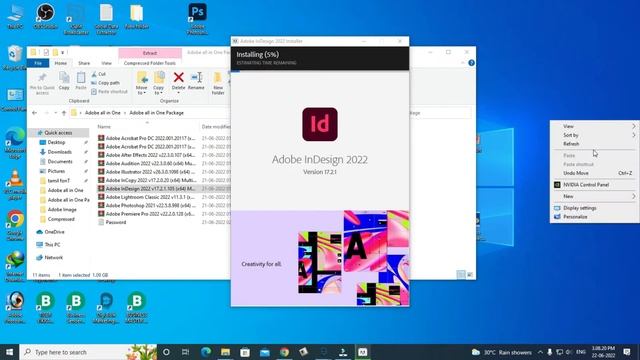Click Refresh in context menu
The height and width of the screenshot is (360, 640).
click(x=595, y=144)
